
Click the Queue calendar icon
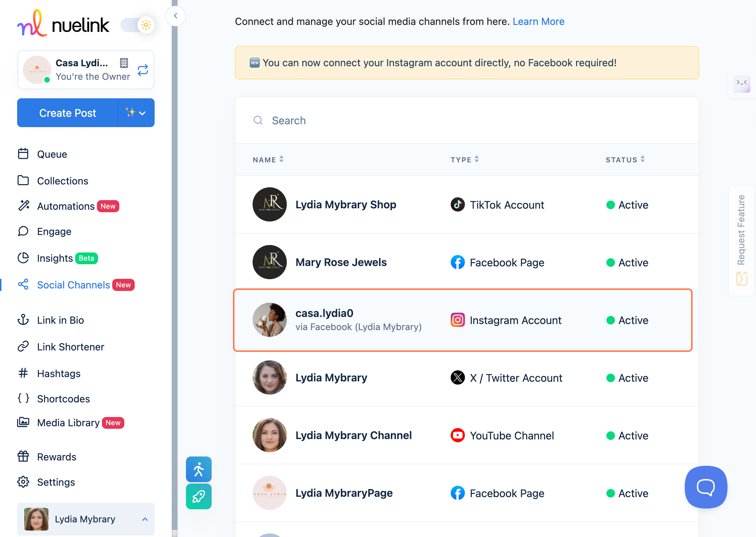[23, 153]
